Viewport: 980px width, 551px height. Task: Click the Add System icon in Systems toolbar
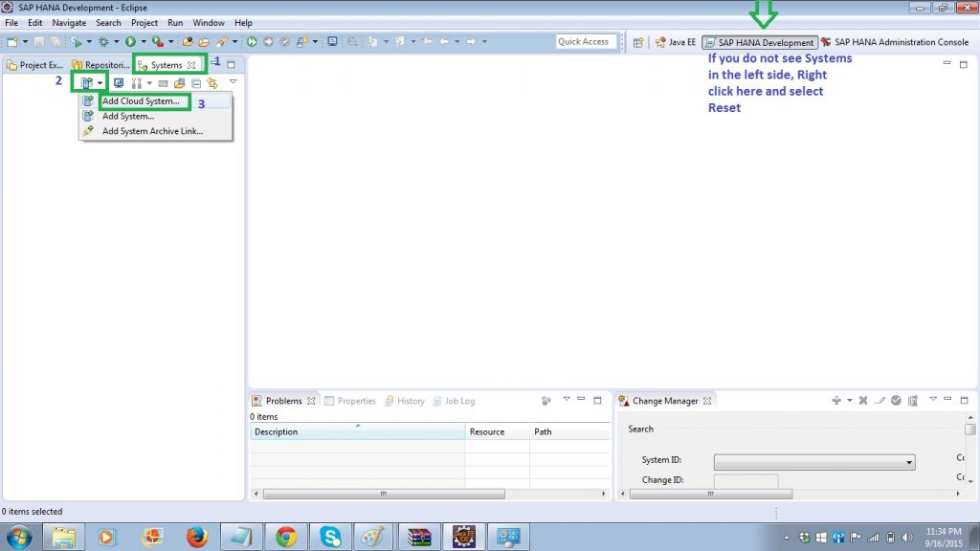(x=87, y=82)
